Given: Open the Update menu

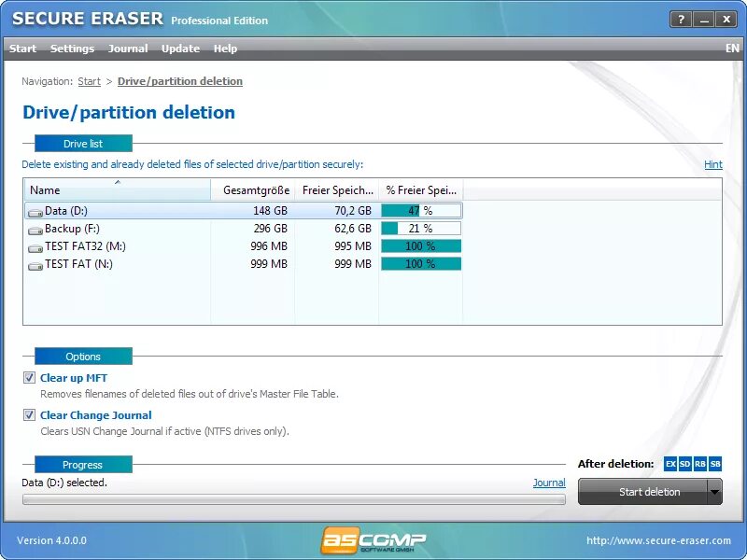Looking at the screenshot, I should click(180, 49).
